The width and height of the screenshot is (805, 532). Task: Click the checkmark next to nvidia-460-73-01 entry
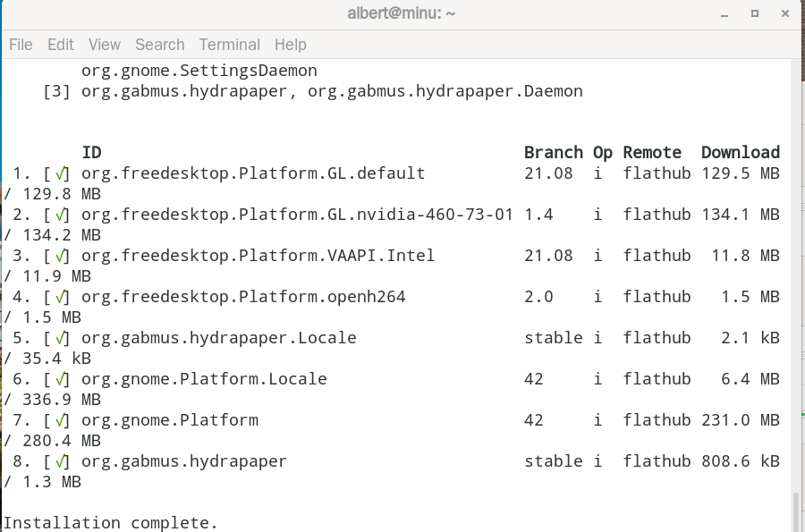61,215
